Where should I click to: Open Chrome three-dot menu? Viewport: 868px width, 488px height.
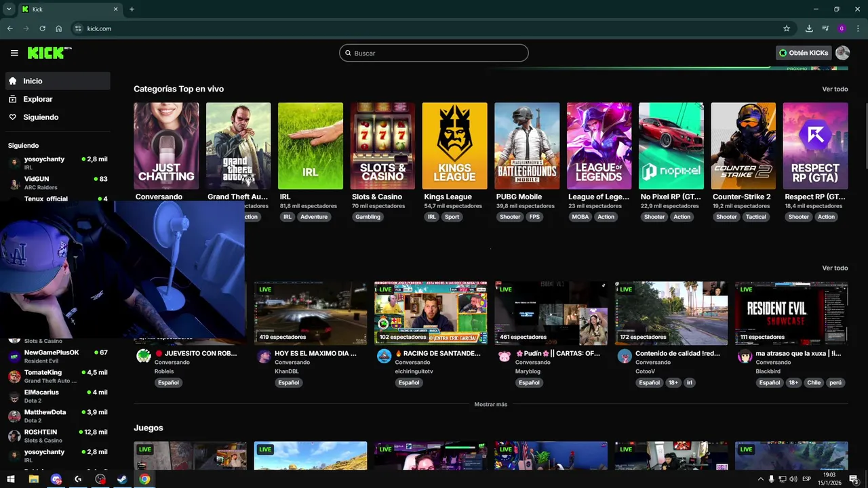858,28
